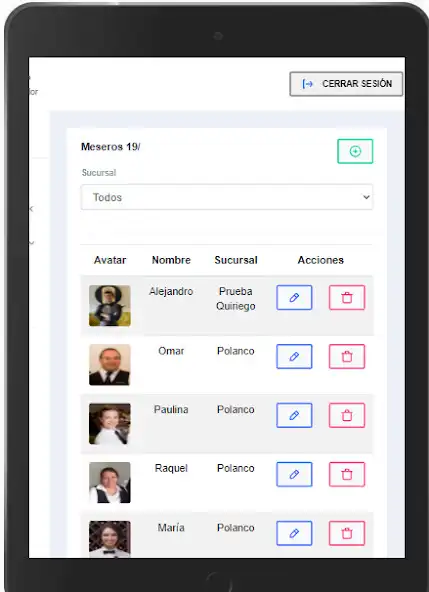Click the Nombre column header
This screenshot has height=592, width=429.
[171, 260]
